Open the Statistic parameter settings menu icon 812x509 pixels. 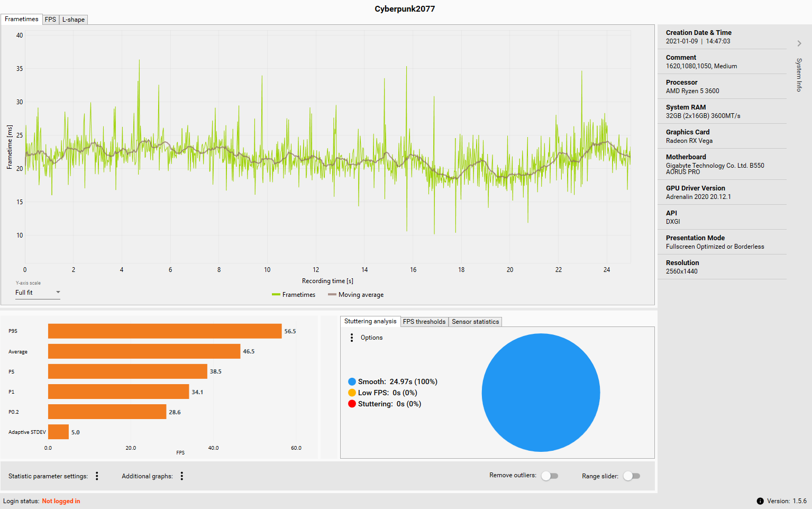[97, 476]
